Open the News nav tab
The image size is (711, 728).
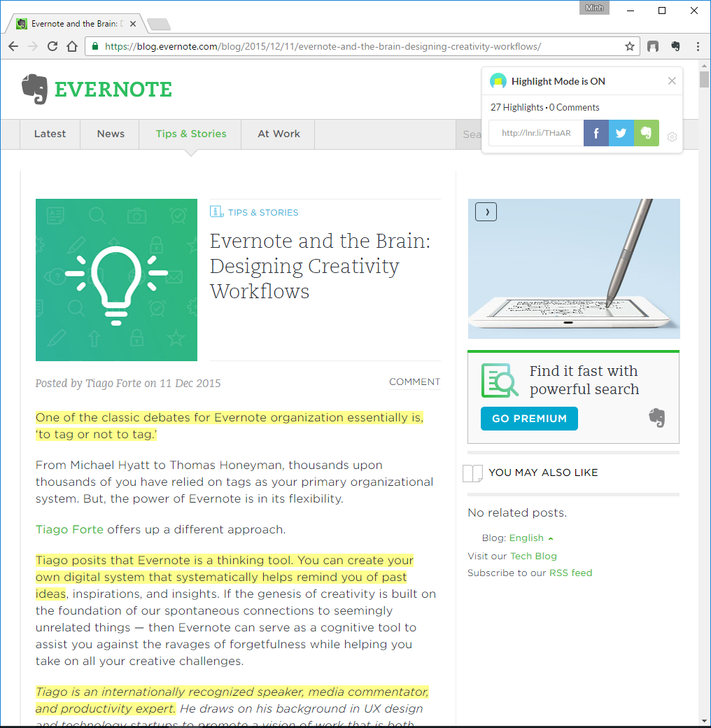coord(111,134)
